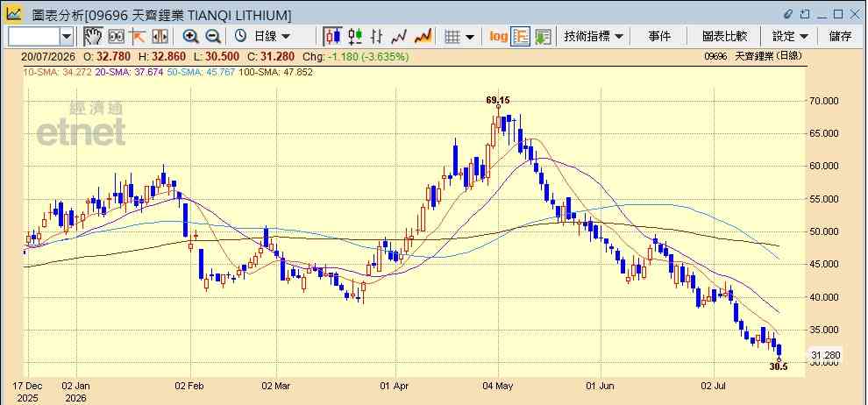The image size is (868, 405).
Task: Click the paperclip icon in title bar
Action: (x=789, y=14)
